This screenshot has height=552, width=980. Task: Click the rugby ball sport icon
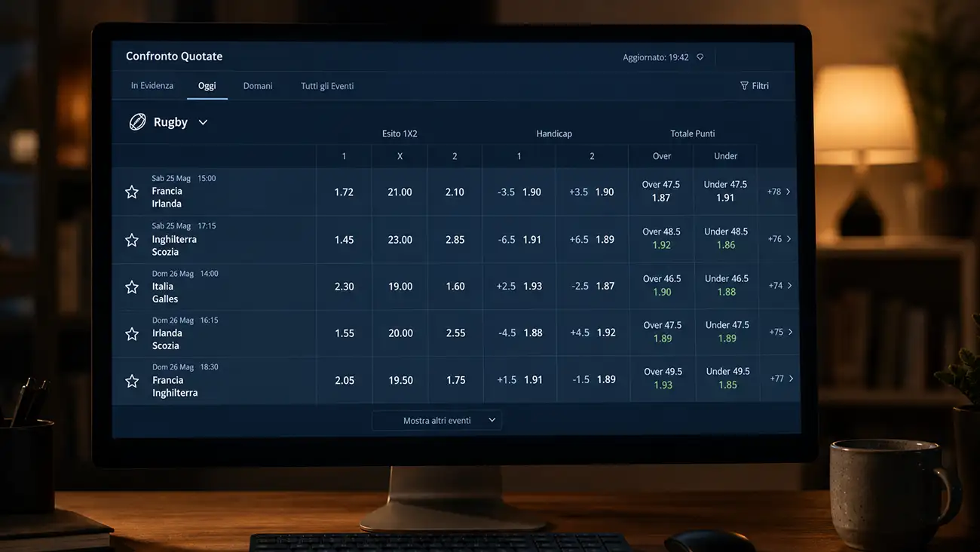137,122
